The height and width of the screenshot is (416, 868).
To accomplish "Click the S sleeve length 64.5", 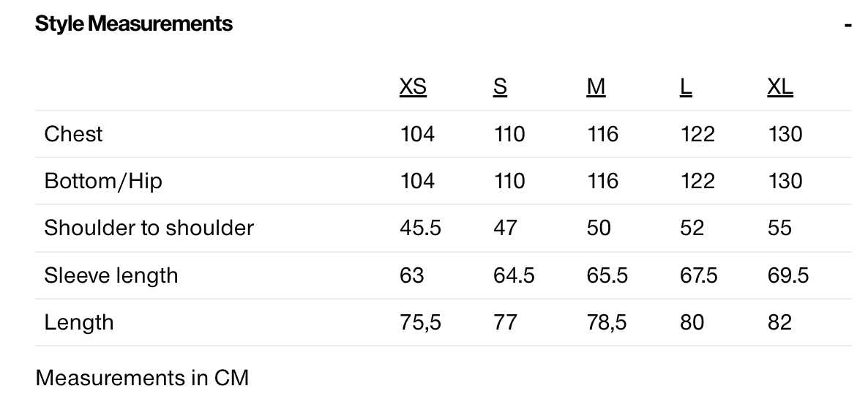I will tap(514, 275).
